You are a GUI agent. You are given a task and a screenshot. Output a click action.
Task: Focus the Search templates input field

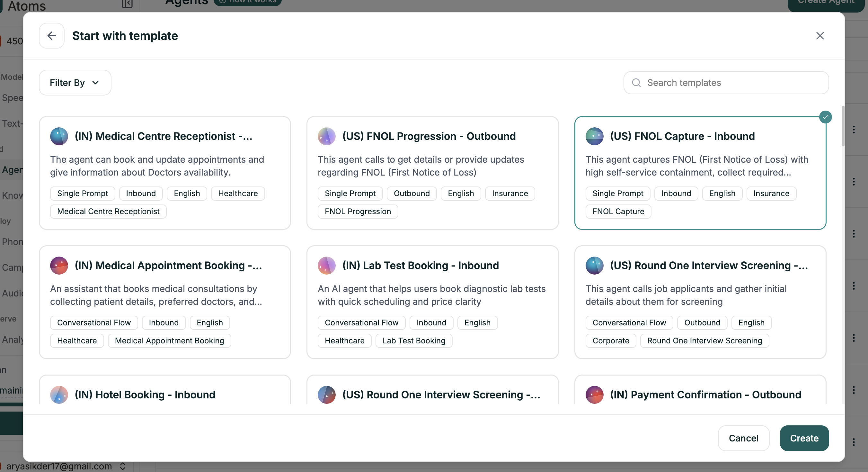731,83
